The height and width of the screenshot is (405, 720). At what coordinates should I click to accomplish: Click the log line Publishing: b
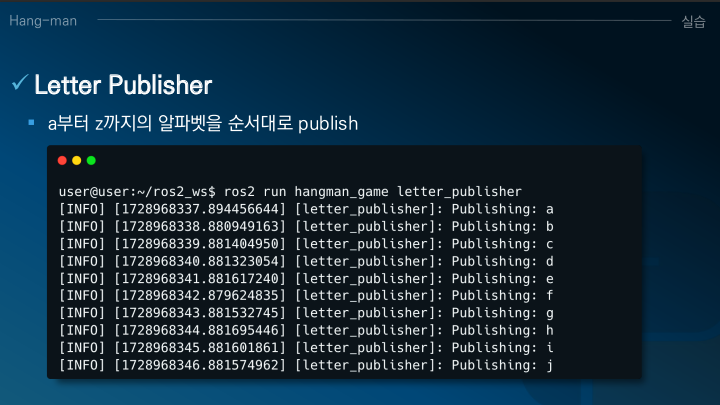pos(306,226)
